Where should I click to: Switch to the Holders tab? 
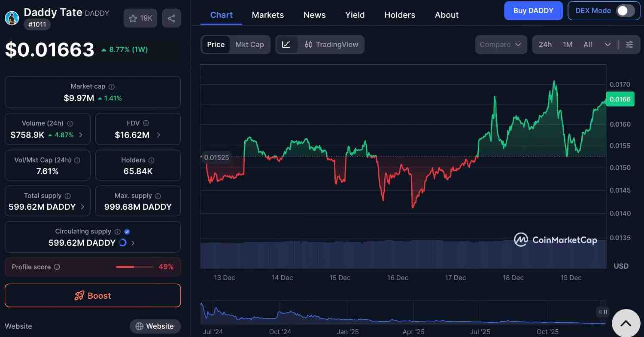click(399, 15)
